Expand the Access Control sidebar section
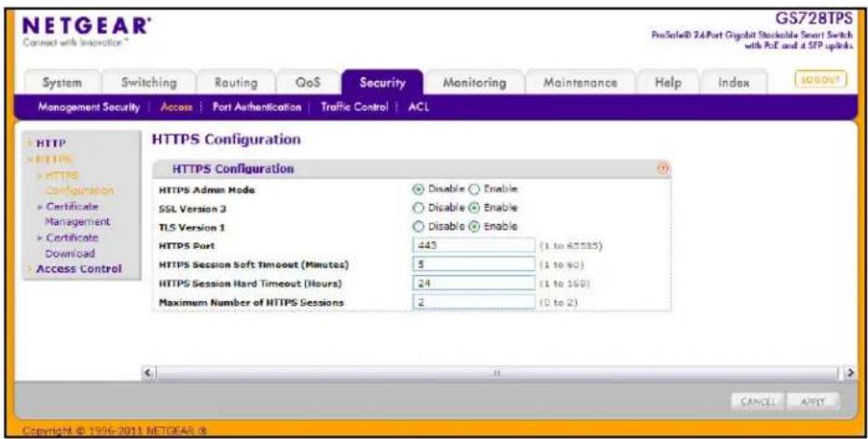Screen dimensions: 868x439 (78, 269)
